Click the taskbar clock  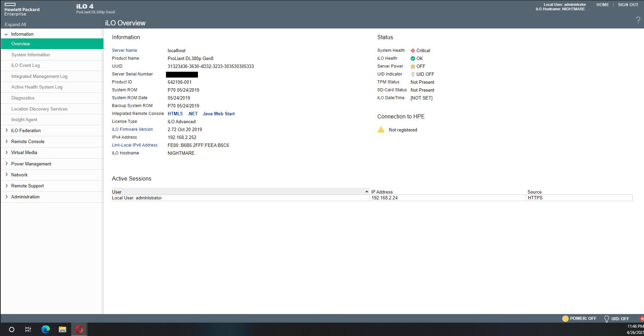pos(635,329)
